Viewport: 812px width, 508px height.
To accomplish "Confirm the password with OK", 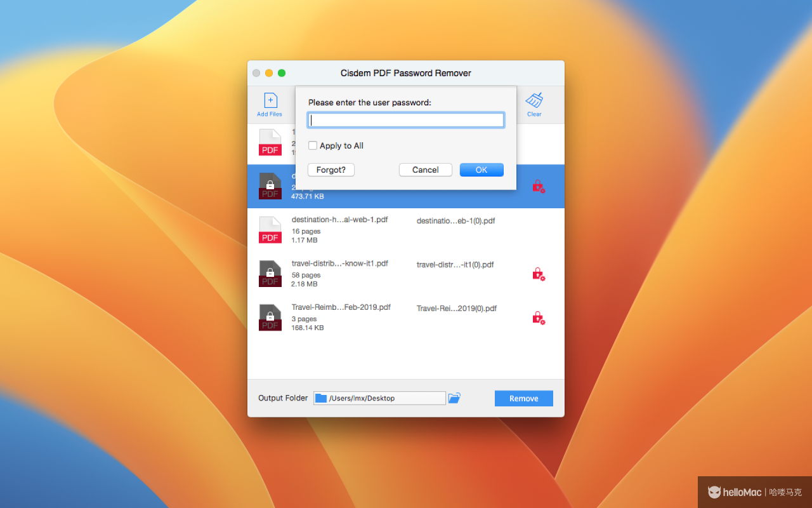I will (481, 170).
